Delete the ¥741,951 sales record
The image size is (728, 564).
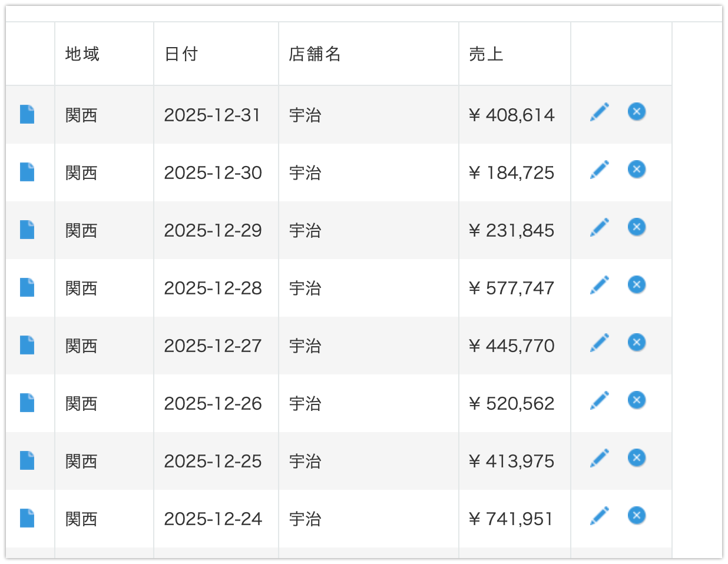(x=636, y=515)
